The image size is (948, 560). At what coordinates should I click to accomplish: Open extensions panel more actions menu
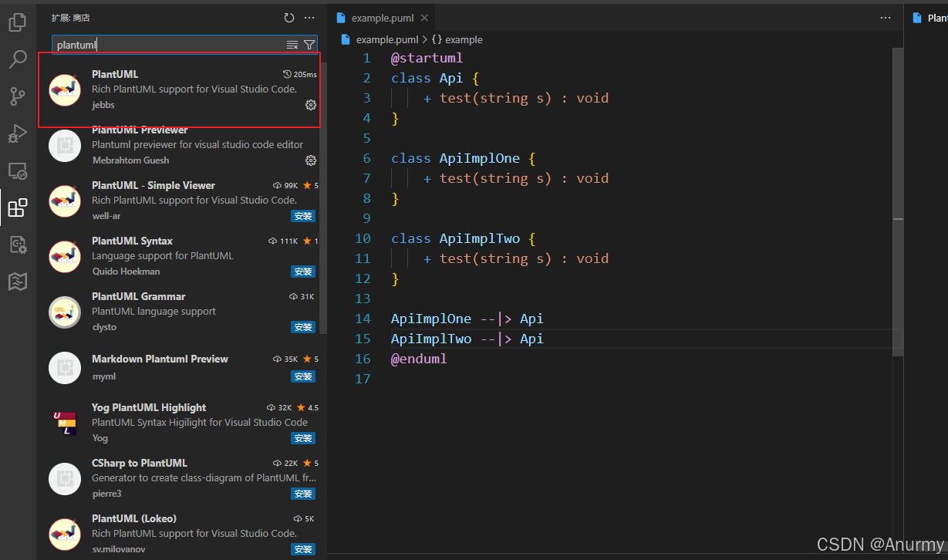pyautogui.click(x=309, y=18)
